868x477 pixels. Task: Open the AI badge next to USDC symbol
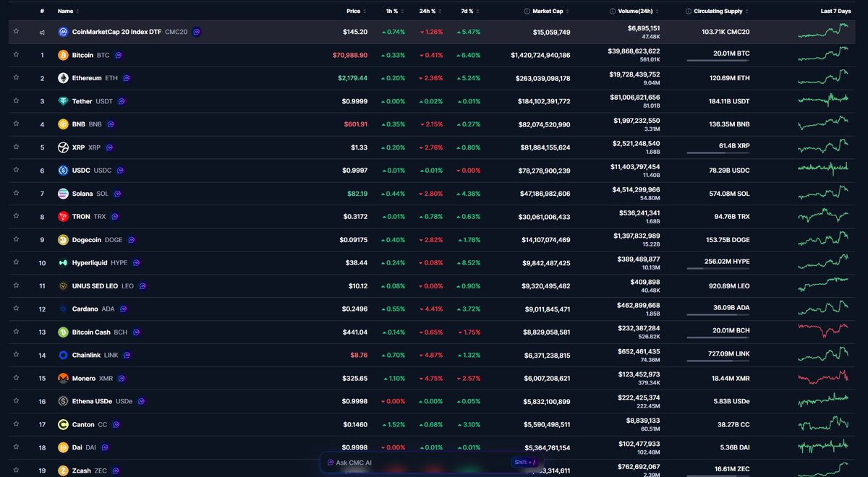click(x=120, y=171)
